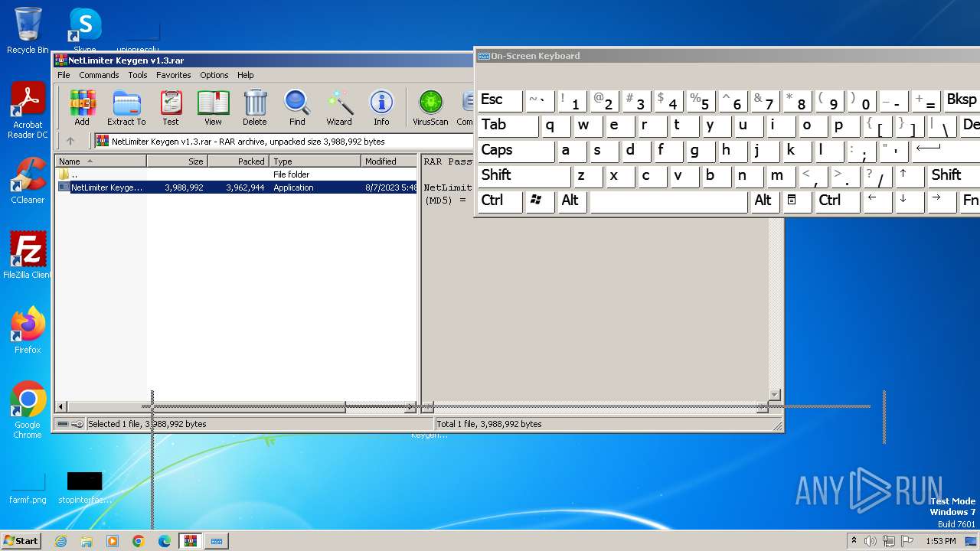Sort file list by Type column
Image resolution: width=980 pixels, height=551 pixels.
tap(315, 161)
